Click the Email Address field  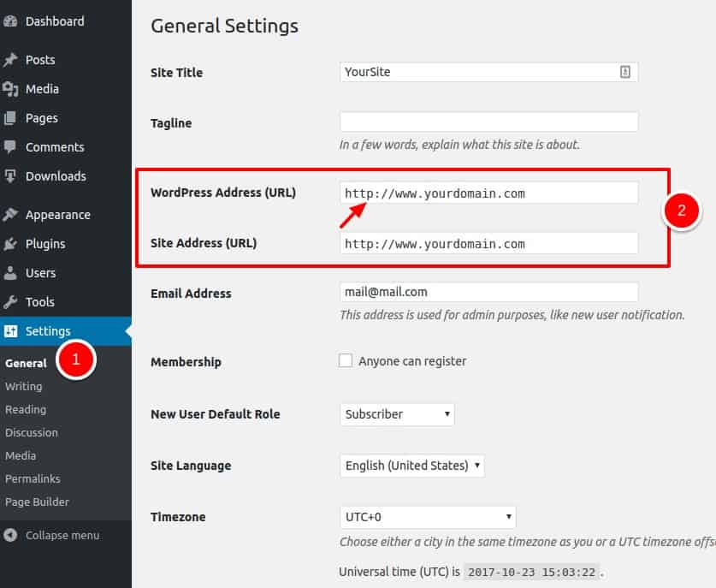tap(488, 292)
